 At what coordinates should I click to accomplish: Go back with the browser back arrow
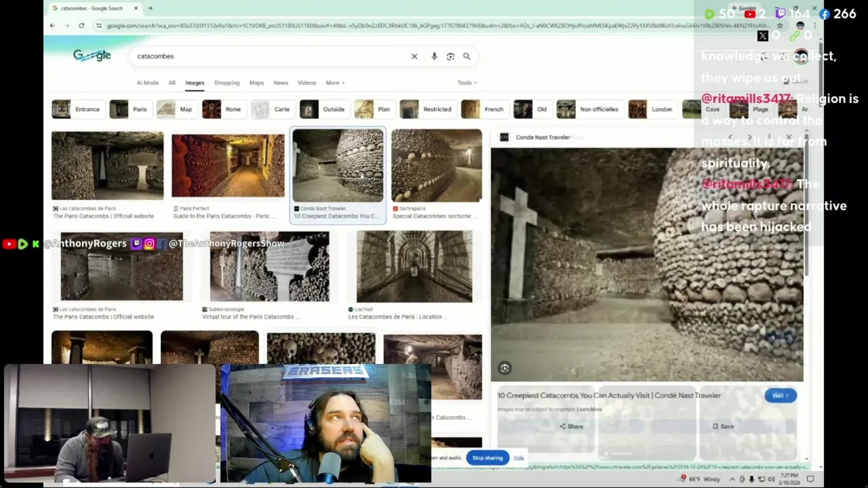click(x=52, y=25)
